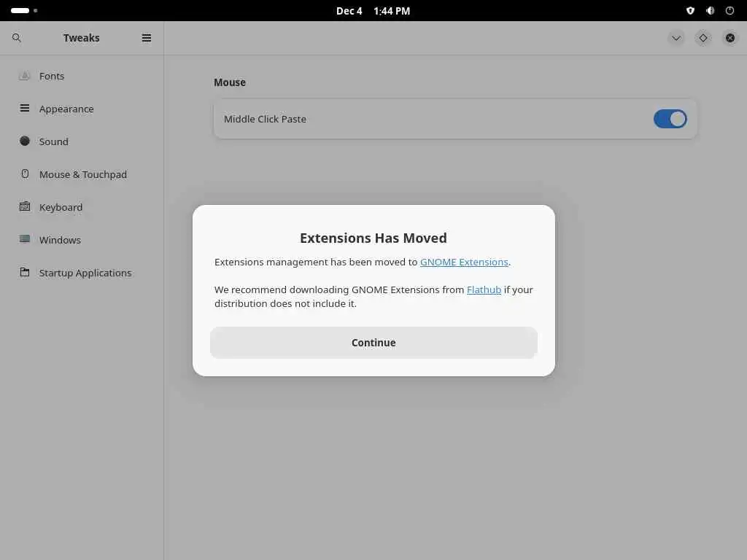Open the Activities workspace indicator
The width and height of the screenshot is (747, 560).
pos(24,10)
